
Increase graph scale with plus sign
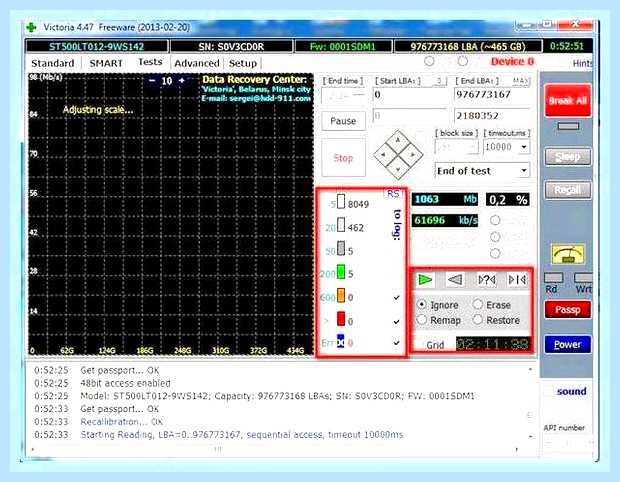[x=181, y=80]
